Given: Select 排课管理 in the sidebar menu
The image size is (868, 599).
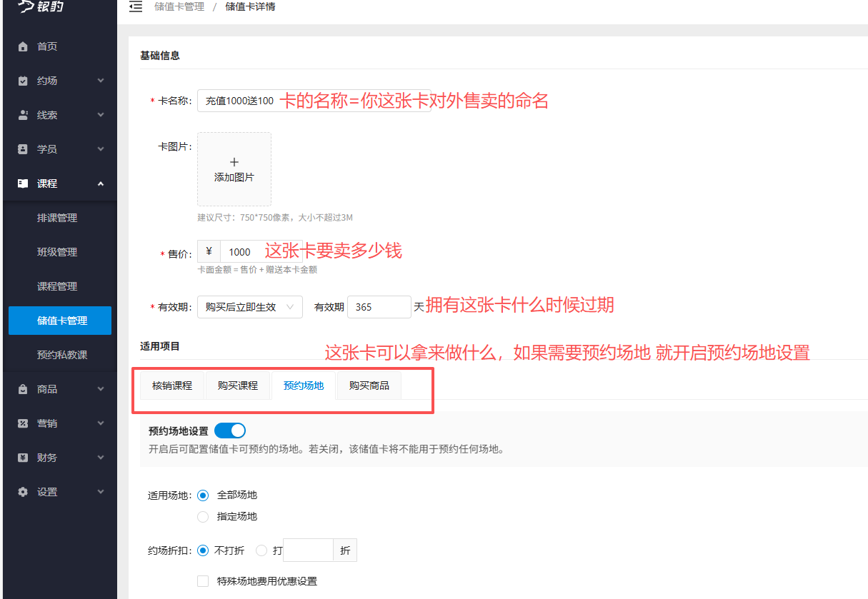Looking at the screenshot, I should click(x=59, y=217).
